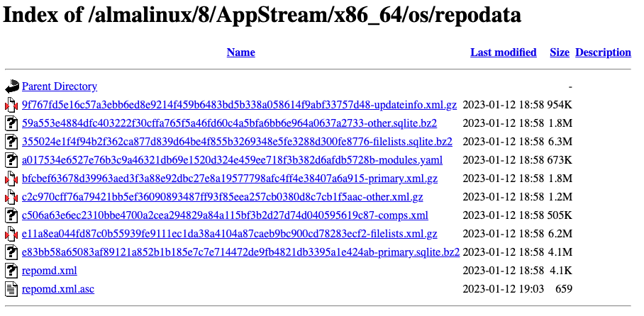Open the repomd.xml link
This screenshot has height=316, width=644.
(x=49, y=271)
